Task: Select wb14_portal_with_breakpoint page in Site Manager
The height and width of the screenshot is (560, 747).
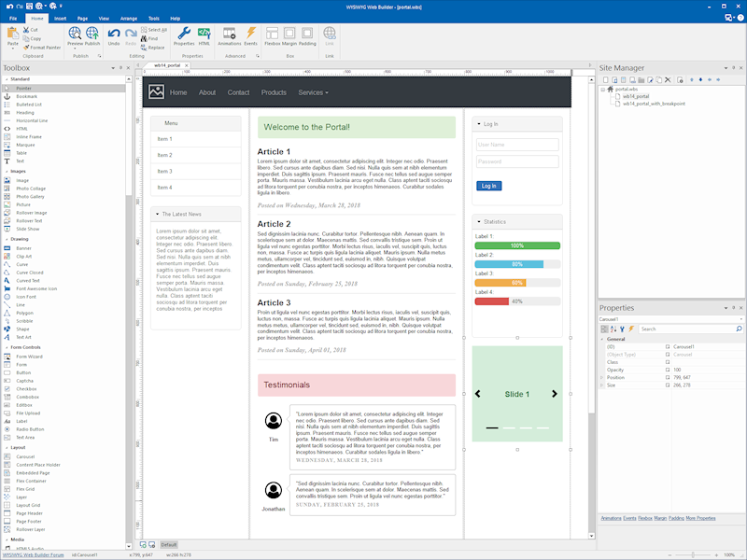Action: (654, 104)
